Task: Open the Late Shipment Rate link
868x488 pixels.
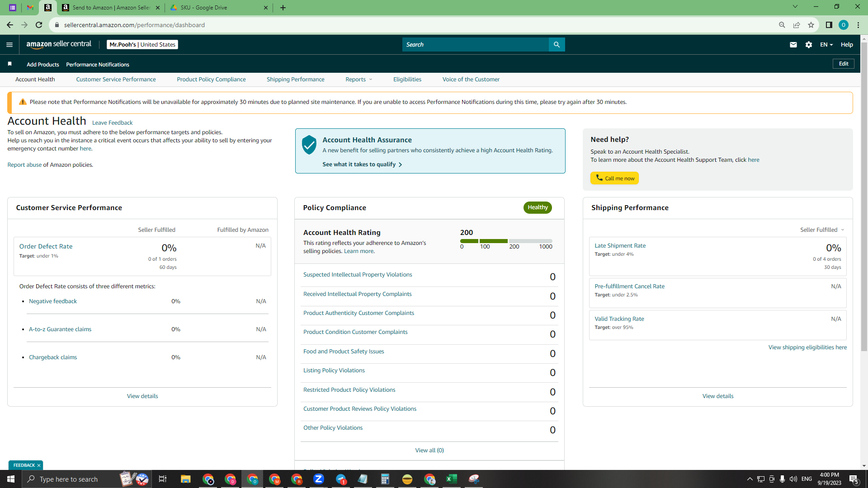Action: (620, 246)
